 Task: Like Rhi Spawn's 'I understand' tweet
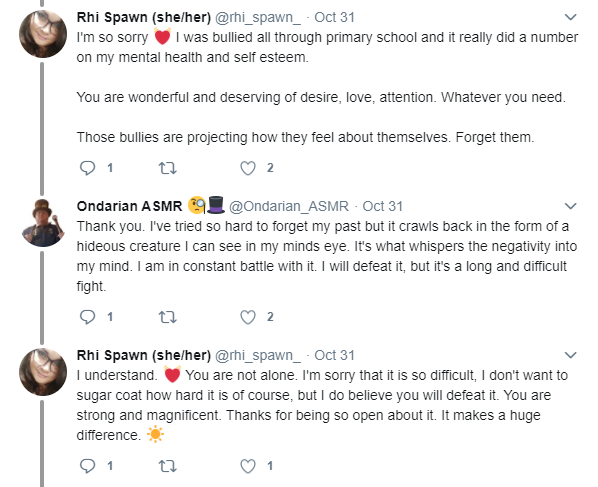point(248,466)
